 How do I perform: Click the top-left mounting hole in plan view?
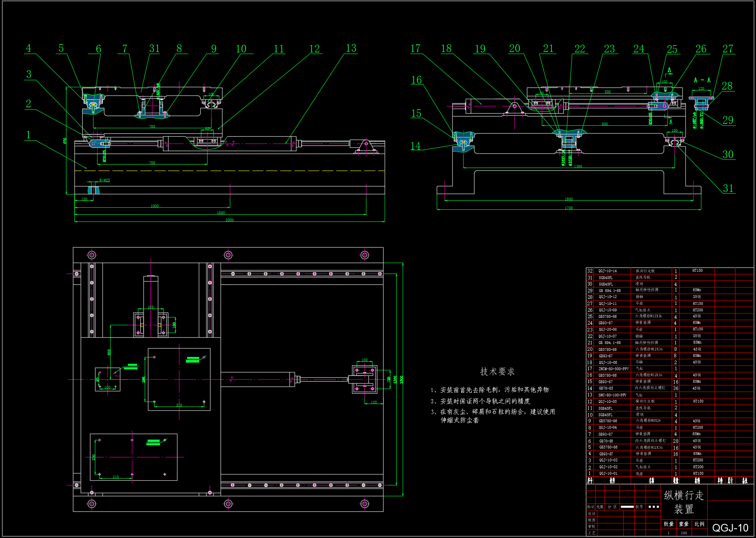[x=92, y=255]
